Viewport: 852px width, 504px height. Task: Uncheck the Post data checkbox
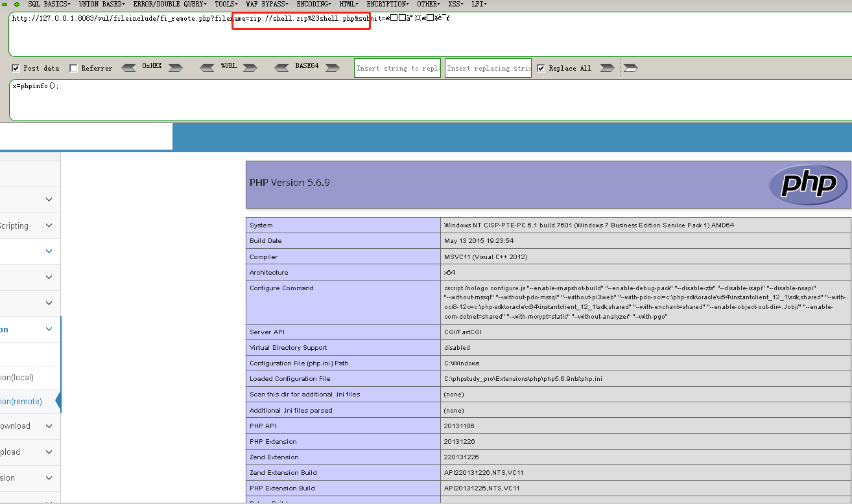pos(16,68)
